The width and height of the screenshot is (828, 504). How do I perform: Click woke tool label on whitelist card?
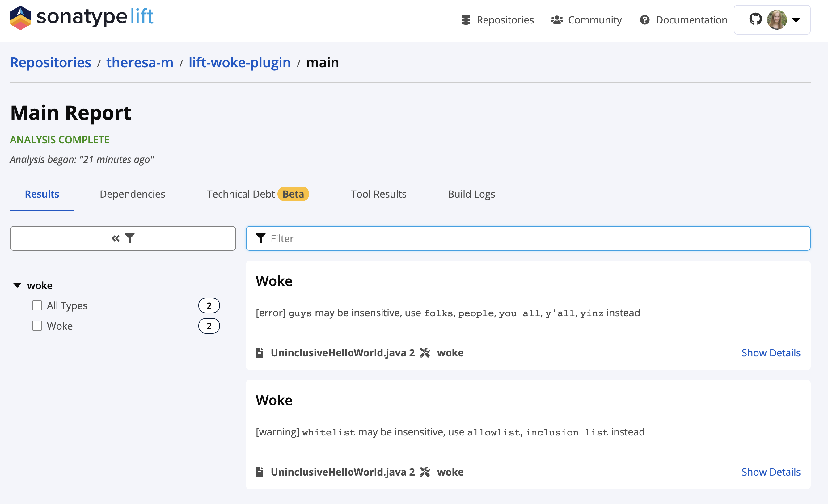(x=450, y=472)
